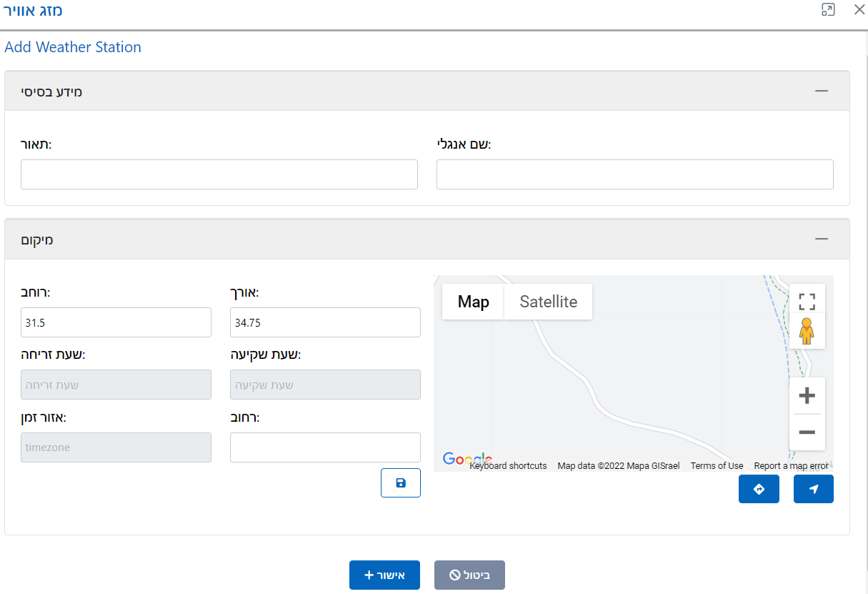
Task: Click the Street View pegman icon
Action: click(807, 332)
